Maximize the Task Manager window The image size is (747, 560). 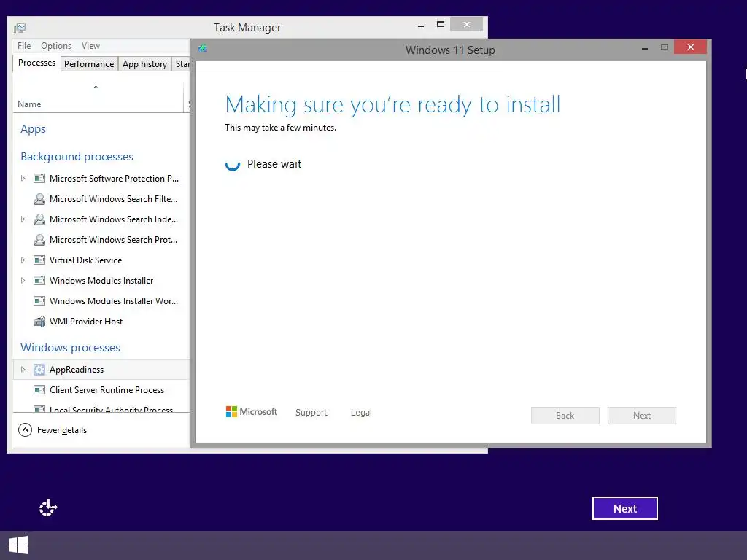(441, 24)
